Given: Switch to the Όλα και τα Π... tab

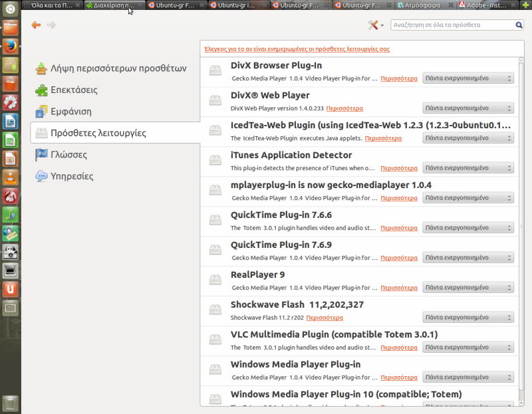Looking at the screenshot, I should [x=52, y=5].
